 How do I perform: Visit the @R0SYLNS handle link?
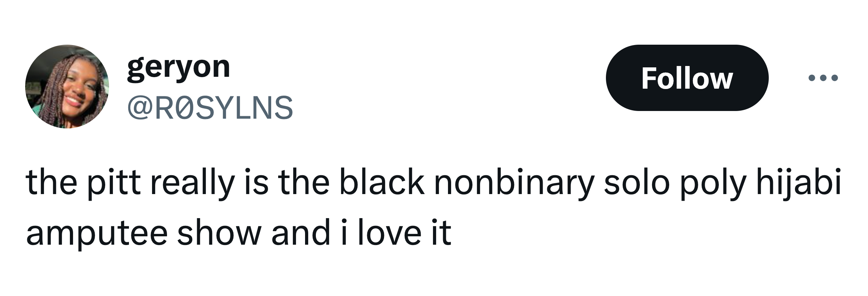[210, 108]
